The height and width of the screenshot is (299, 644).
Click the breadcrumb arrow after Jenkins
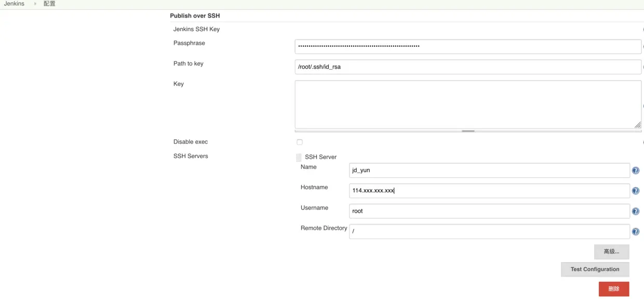click(35, 4)
